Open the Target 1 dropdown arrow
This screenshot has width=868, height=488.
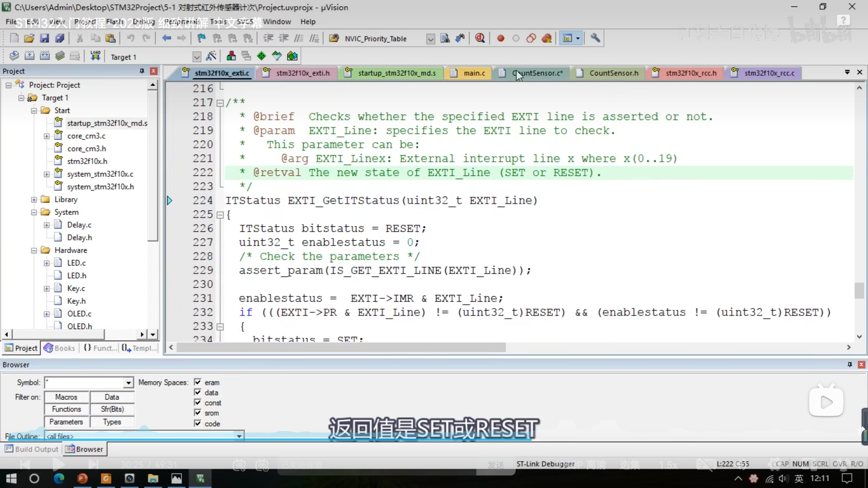tap(197, 57)
